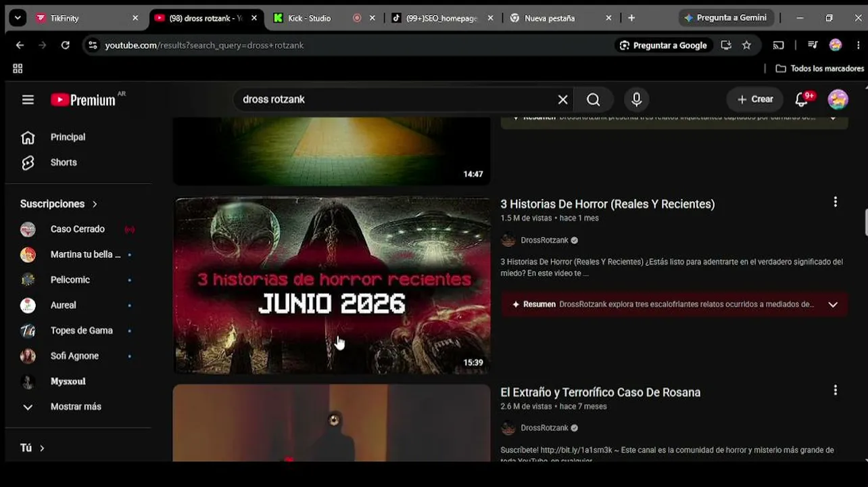The width and height of the screenshot is (868, 487).
Task: Open the YouTube account avatar menu
Action: (x=838, y=99)
